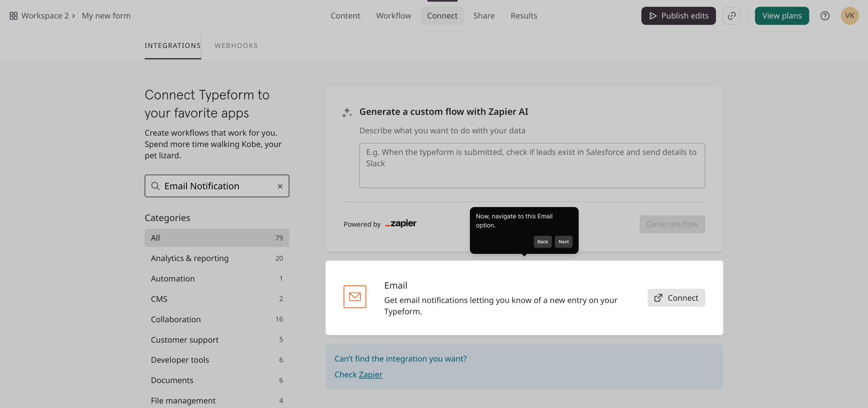Image resolution: width=868 pixels, height=408 pixels.
Task: Open the help question mark icon
Action: [825, 16]
